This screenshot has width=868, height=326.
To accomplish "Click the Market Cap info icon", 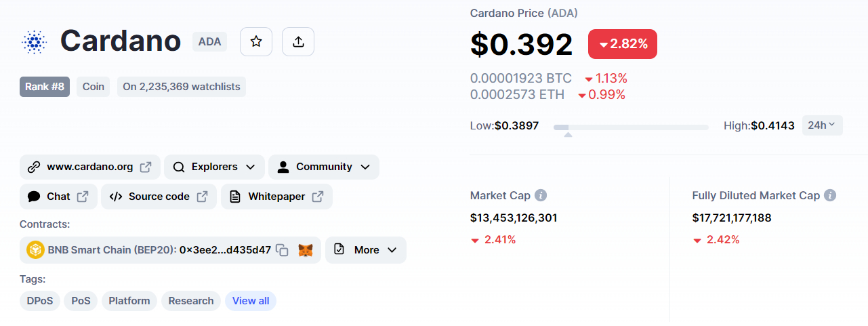I will (541, 195).
